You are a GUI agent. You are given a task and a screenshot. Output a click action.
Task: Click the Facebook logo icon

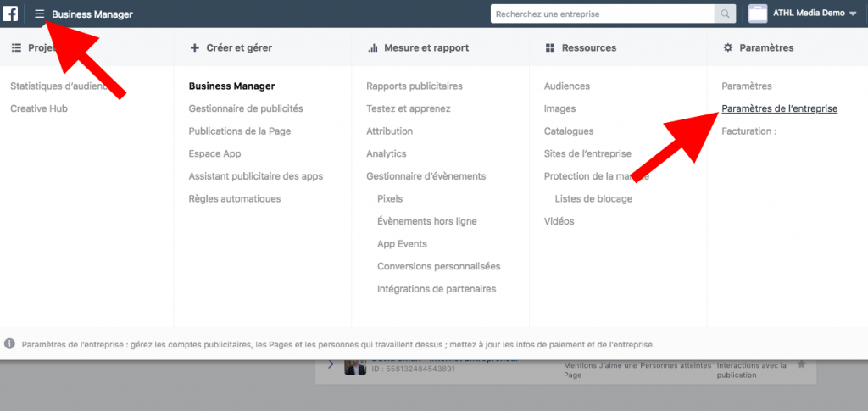(12, 14)
